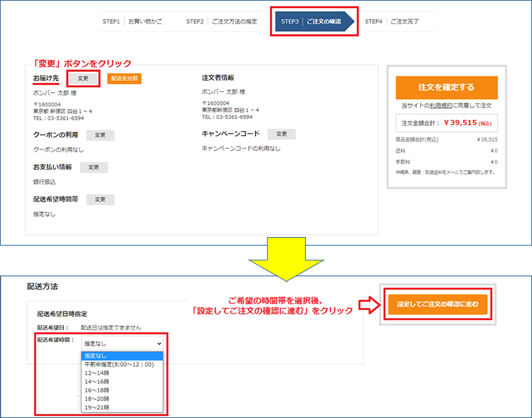
Task: Click the 変更 button next to お届け先
Action: 83,79
